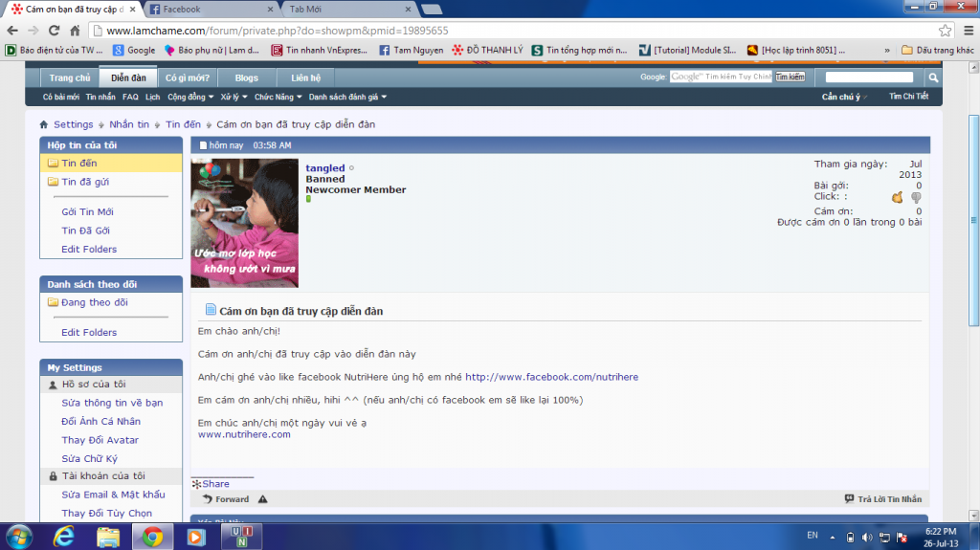Bookmark this page with the star icon
Image resolution: width=980 pixels, height=550 pixels.
945,30
